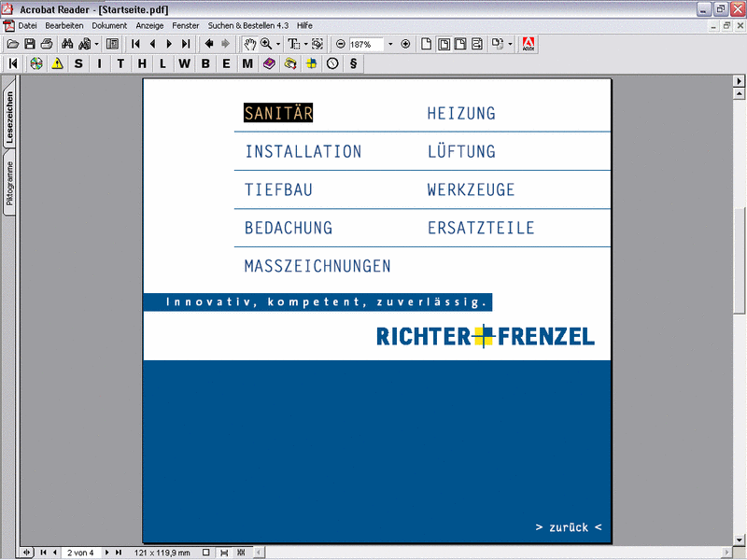The image size is (747, 560).
Task: Go to previous page in top toolbar
Action: (152, 44)
